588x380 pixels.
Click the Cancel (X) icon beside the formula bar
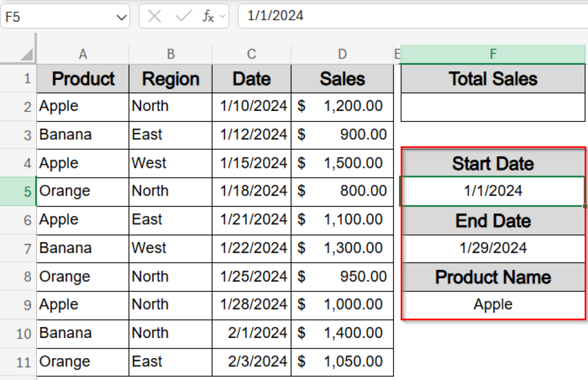[154, 16]
